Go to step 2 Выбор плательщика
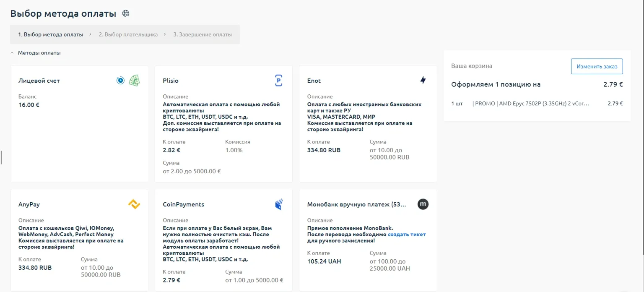The width and height of the screenshot is (644, 292). coord(128,34)
